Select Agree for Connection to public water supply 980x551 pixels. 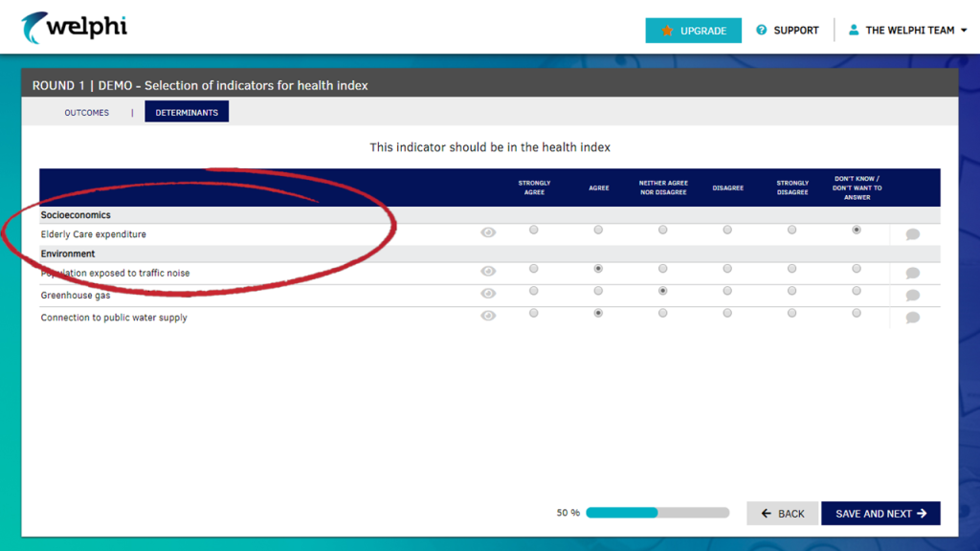(598, 313)
